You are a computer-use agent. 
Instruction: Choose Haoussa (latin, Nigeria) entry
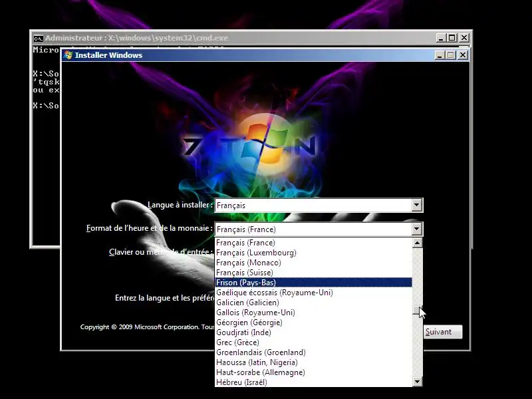(313, 362)
